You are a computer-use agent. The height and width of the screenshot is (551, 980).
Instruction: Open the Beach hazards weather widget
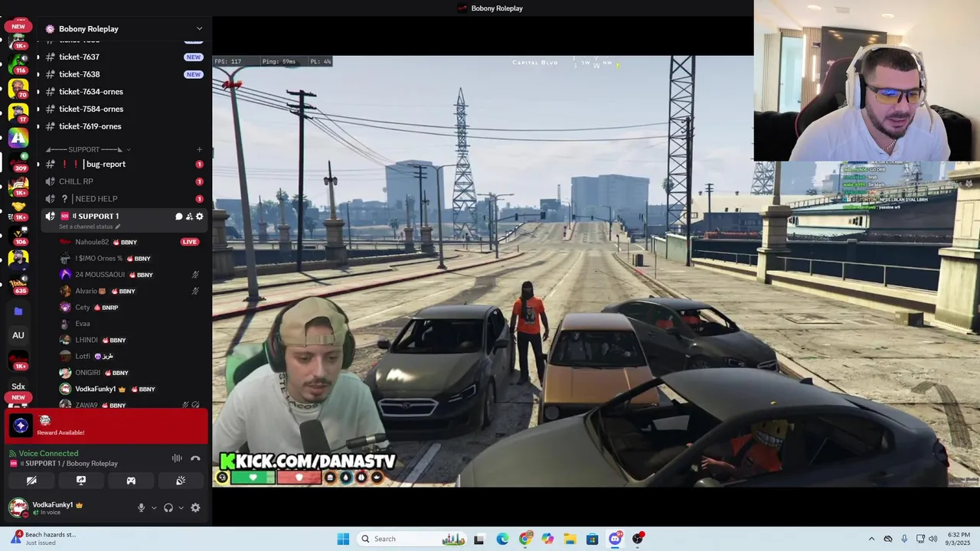pyautogui.click(x=44, y=539)
